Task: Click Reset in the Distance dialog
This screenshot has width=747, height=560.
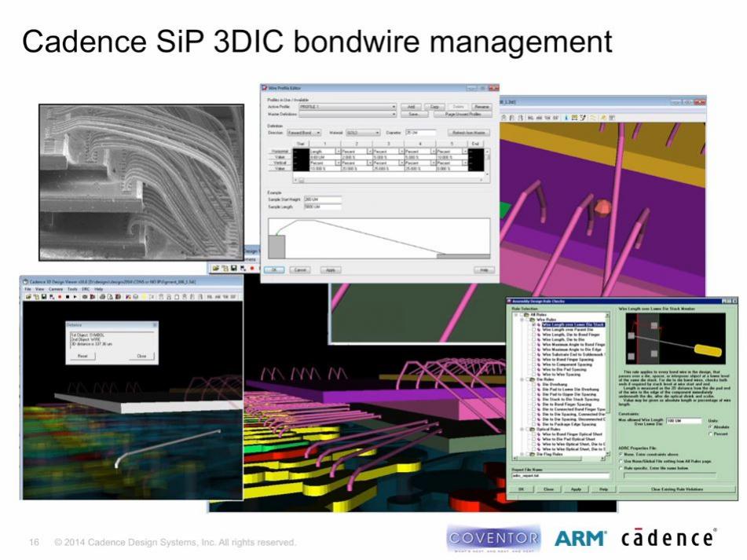Action: click(x=82, y=356)
